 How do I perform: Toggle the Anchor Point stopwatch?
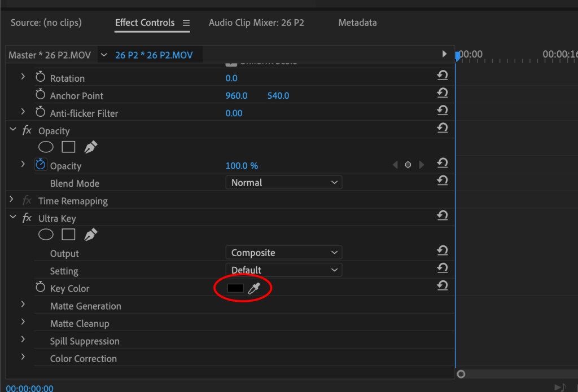(40, 95)
